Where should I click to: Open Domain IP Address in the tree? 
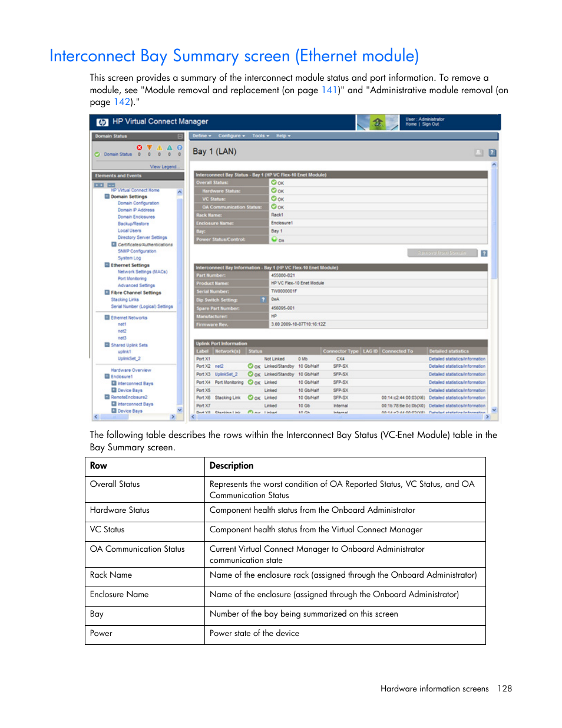[x=136, y=210]
